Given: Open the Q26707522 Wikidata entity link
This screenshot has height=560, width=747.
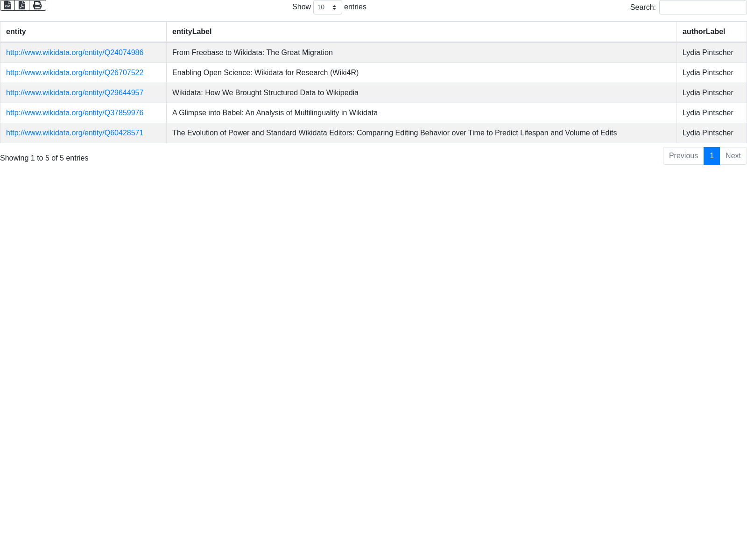Looking at the screenshot, I should [x=75, y=73].
